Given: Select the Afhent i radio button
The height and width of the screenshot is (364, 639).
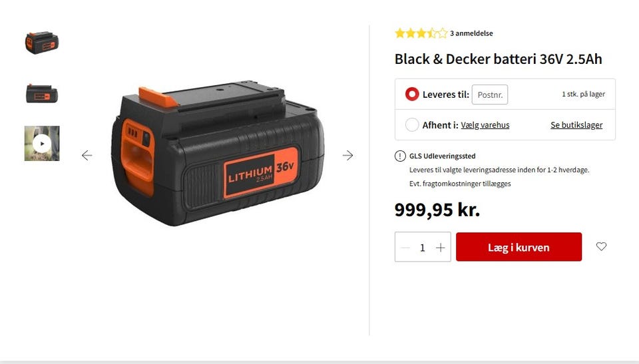Looking at the screenshot, I should point(412,124).
